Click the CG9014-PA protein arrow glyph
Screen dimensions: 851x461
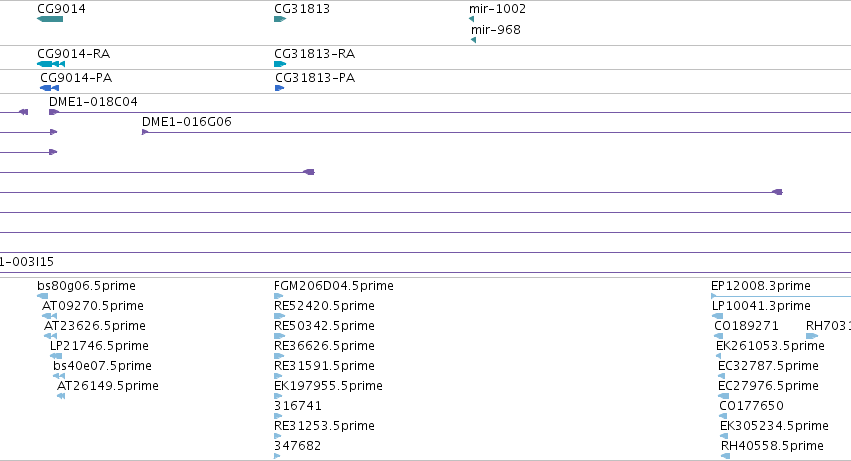[x=49, y=88]
